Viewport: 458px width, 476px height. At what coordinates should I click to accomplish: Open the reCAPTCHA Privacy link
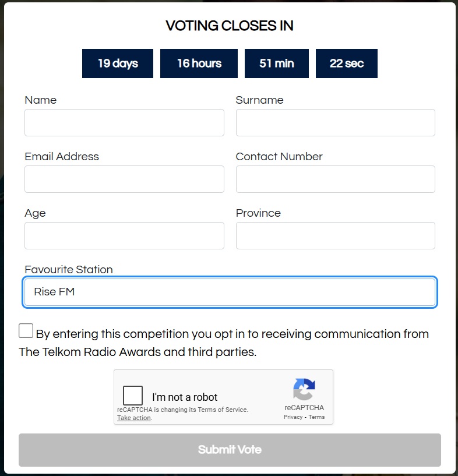coord(293,417)
